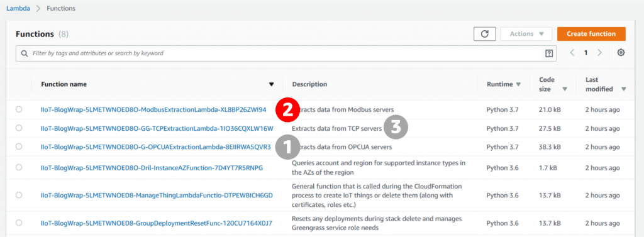The height and width of the screenshot is (237, 644).
Task: Sort by Function name column arrow
Action: (271, 85)
